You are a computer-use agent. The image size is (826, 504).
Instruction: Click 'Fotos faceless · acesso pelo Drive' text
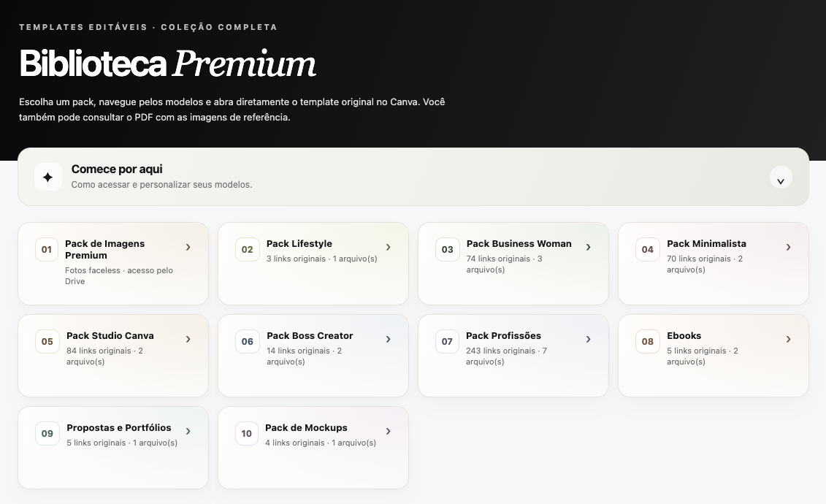point(119,276)
